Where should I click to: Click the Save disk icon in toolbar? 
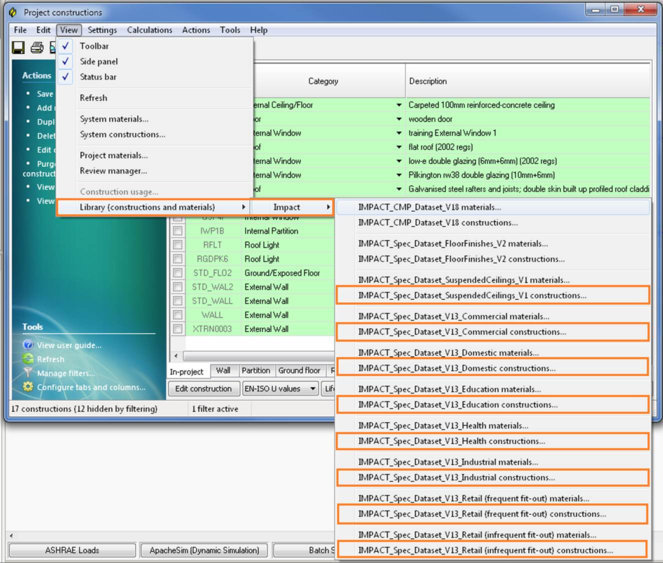click(x=18, y=47)
